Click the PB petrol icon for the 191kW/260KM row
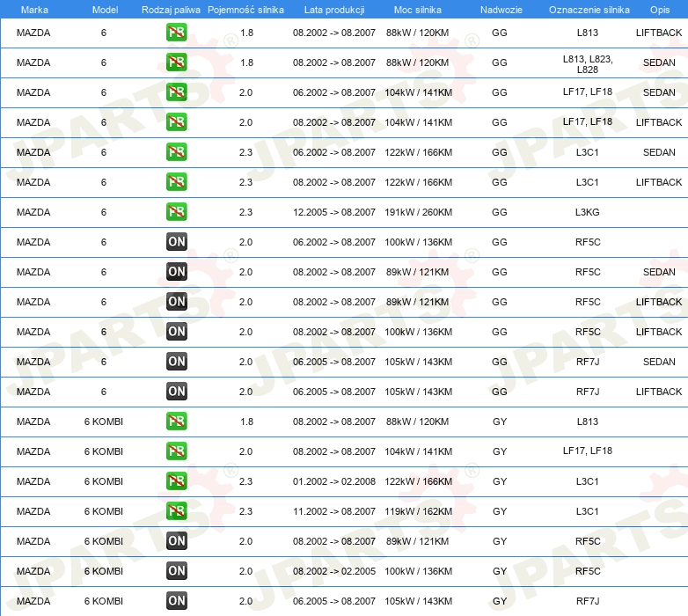This screenshot has height=616, width=688. [177, 212]
